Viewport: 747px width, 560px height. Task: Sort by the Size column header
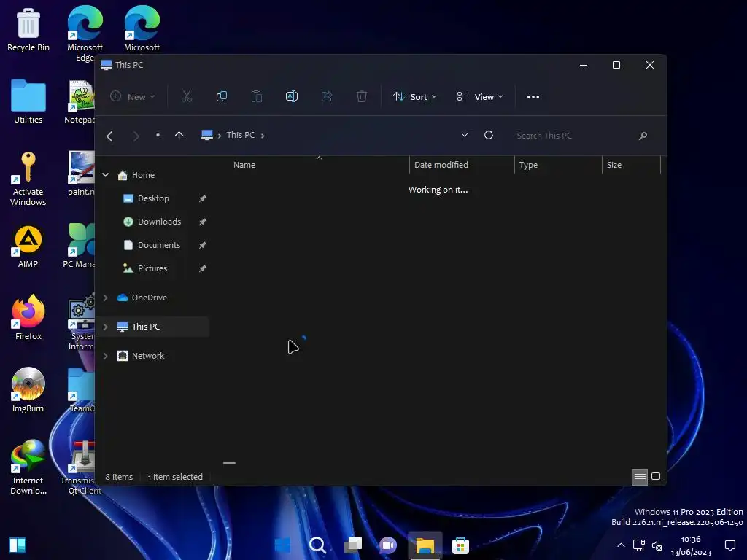(x=631, y=165)
